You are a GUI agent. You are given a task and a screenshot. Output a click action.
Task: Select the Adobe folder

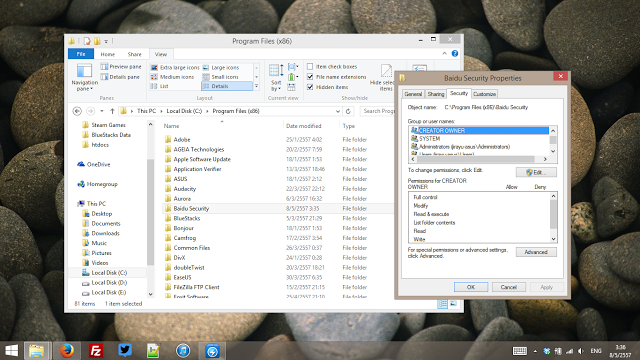pyautogui.click(x=182, y=140)
